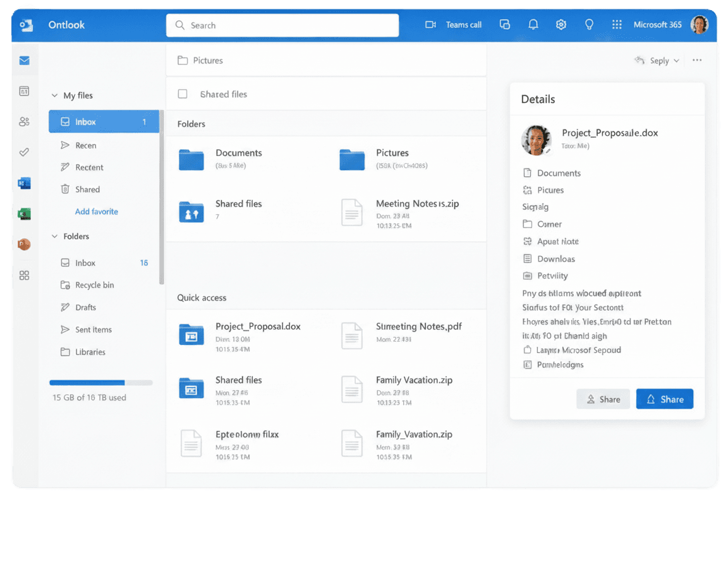Screen dimensions: 728x566
Task: Launch the Word app icon
Action: click(x=24, y=183)
